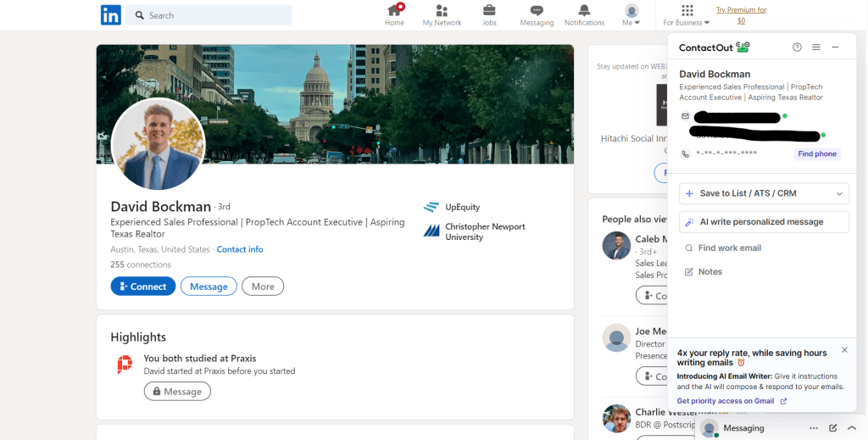Click the LinkedIn logo icon
The height and width of the screenshot is (440, 868).
click(x=110, y=14)
